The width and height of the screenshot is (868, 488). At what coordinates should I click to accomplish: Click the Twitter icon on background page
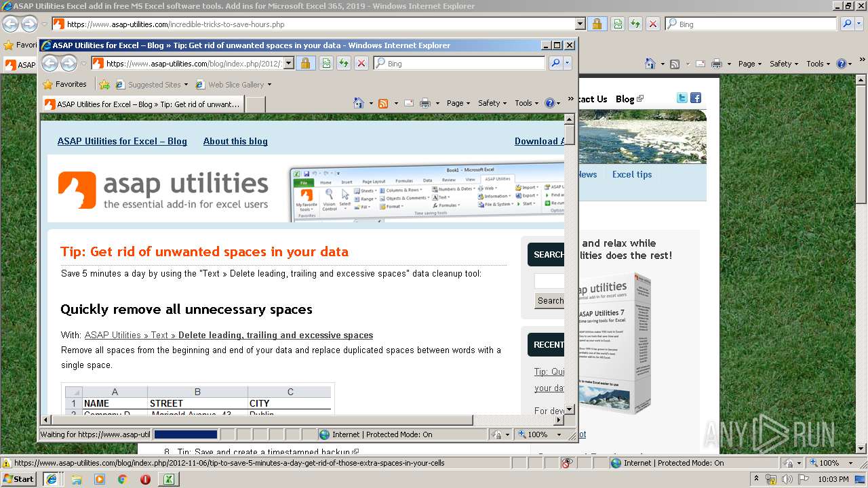coord(682,98)
